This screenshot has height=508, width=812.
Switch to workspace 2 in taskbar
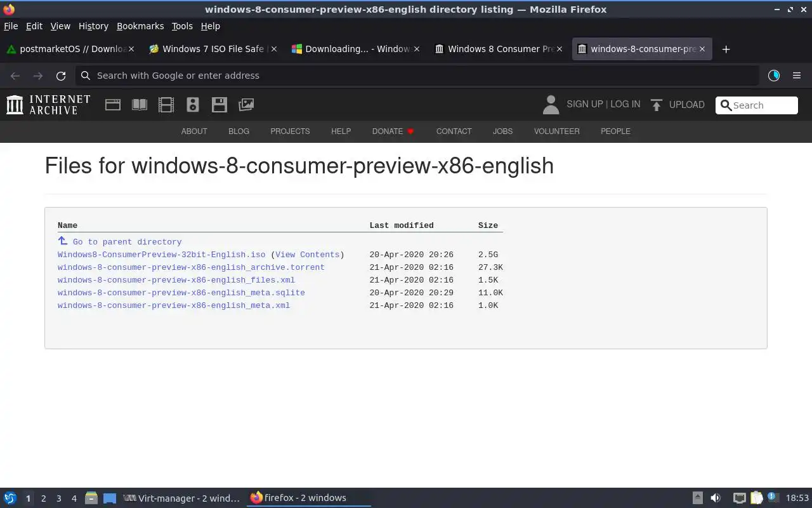tap(43, 498)
